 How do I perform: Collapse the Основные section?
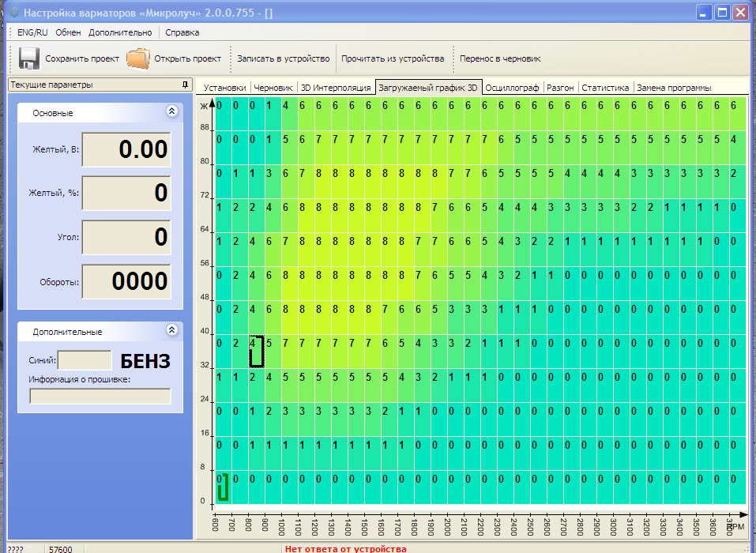click(x=171, y=111)
